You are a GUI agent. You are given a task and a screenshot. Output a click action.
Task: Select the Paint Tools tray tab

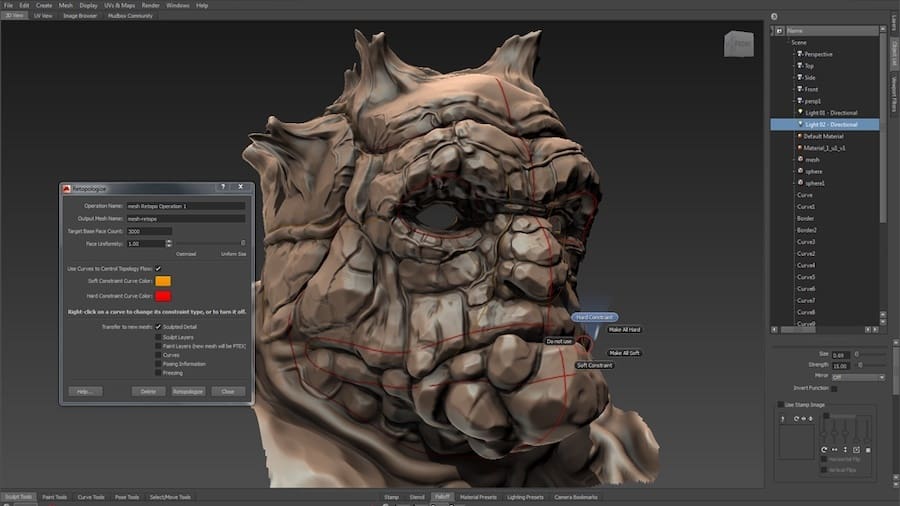point(55,497)
